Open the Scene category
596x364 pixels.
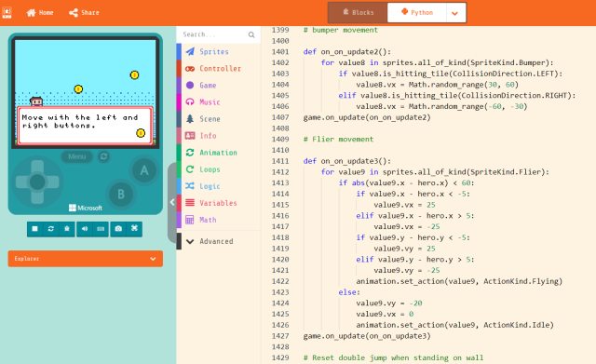coord(219,119)
